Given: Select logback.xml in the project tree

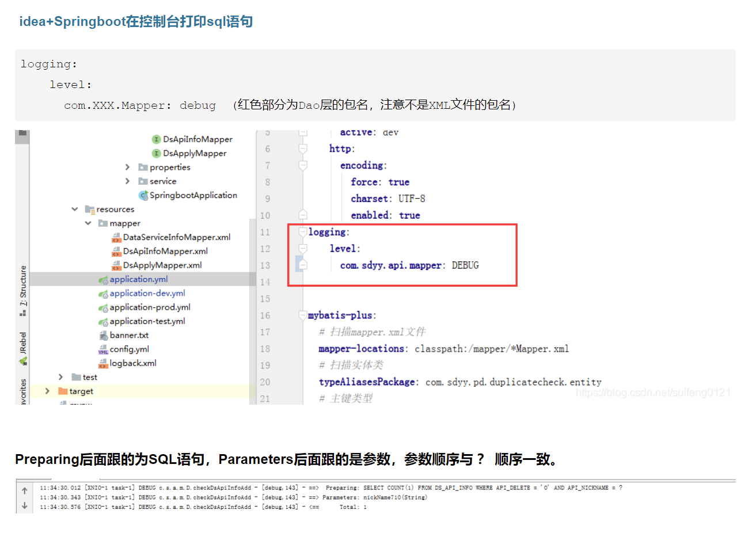Looking at the screenshot, I should coord(133,363).
